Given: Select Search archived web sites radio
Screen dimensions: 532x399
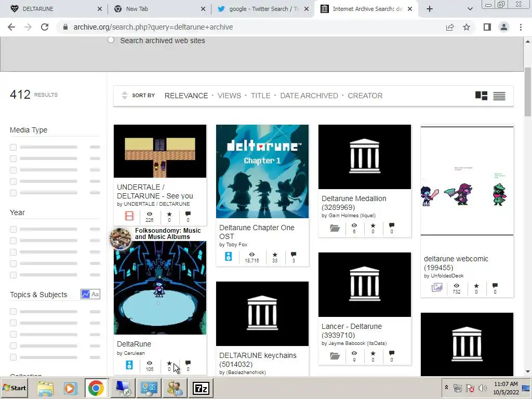Looking at the screenshot, I should pyautogui.click(x=111, y=40).
